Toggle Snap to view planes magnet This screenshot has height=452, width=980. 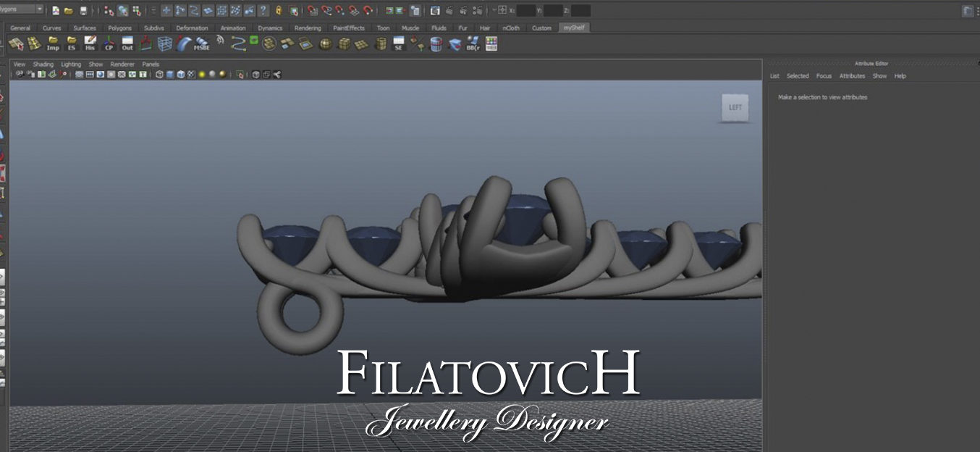[x=353, y=10]
